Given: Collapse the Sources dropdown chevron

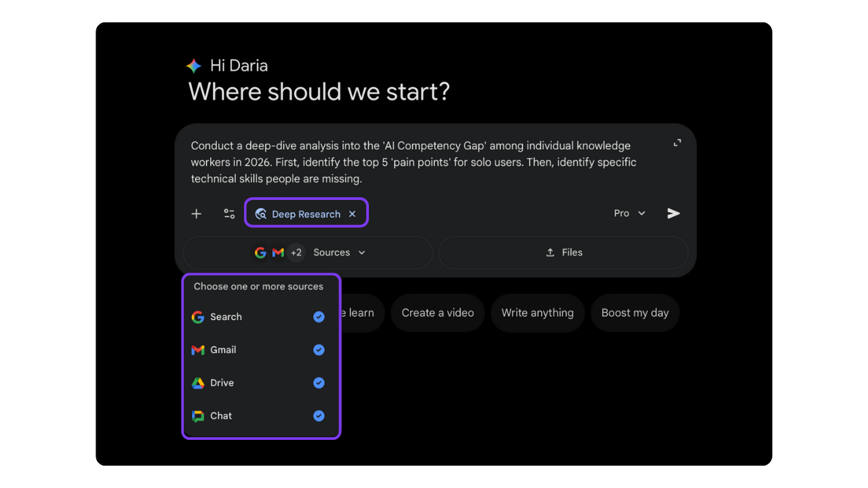Looking at the screenshot, I should tap(362, 252).
